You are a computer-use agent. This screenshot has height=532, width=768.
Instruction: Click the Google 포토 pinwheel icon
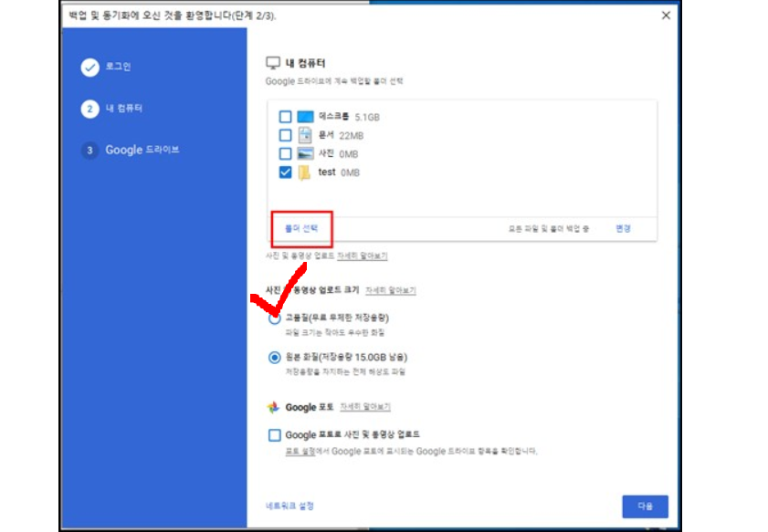point(273,407)
